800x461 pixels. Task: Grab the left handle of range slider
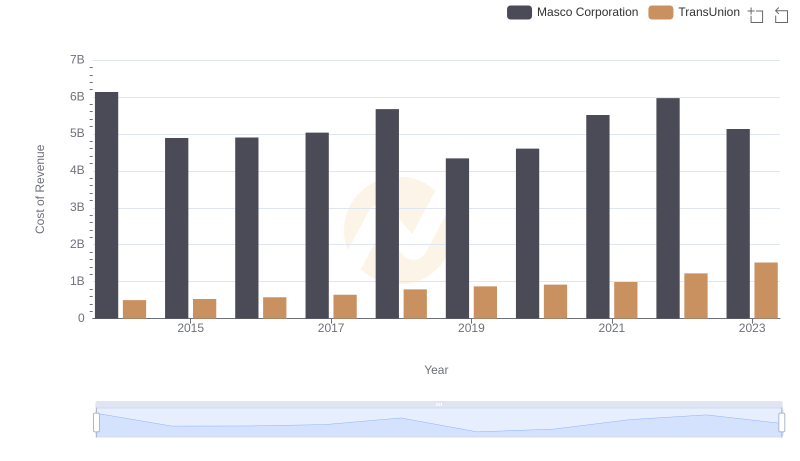pyautogui.click(x=96, y=423)
